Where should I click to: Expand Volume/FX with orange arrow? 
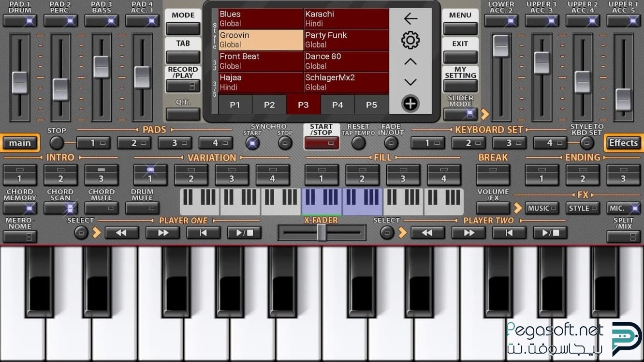[518, 209]
